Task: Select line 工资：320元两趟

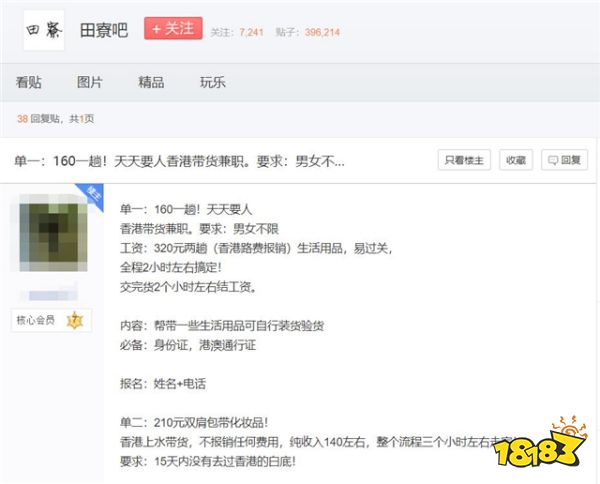Action: coord(256,248)
